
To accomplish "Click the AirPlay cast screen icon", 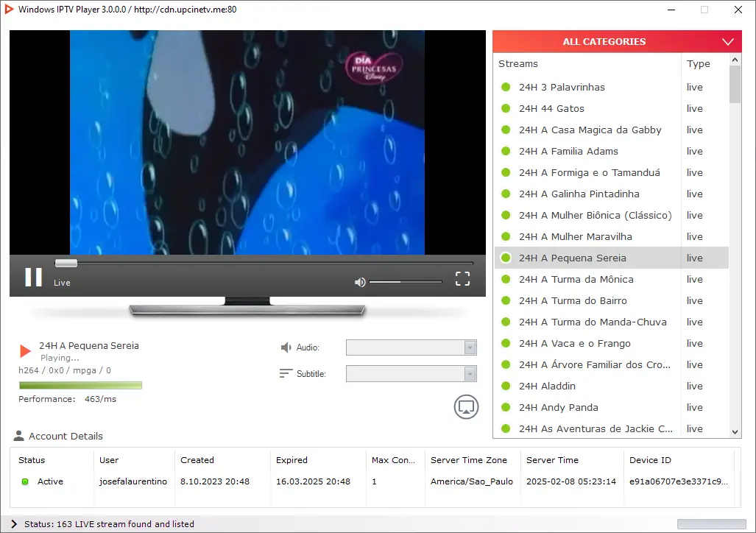I will point(466,406).
